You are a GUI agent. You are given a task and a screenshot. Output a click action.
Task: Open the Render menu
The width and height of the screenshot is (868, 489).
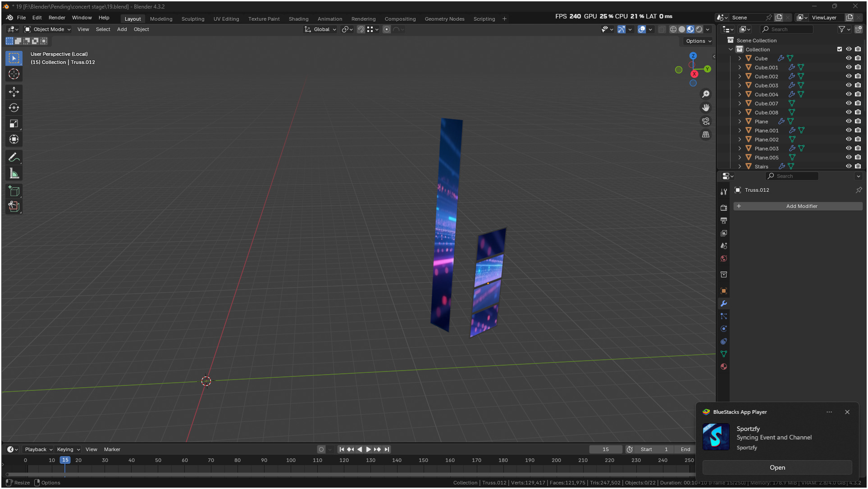pyautogui.click(x=57, y=18)
